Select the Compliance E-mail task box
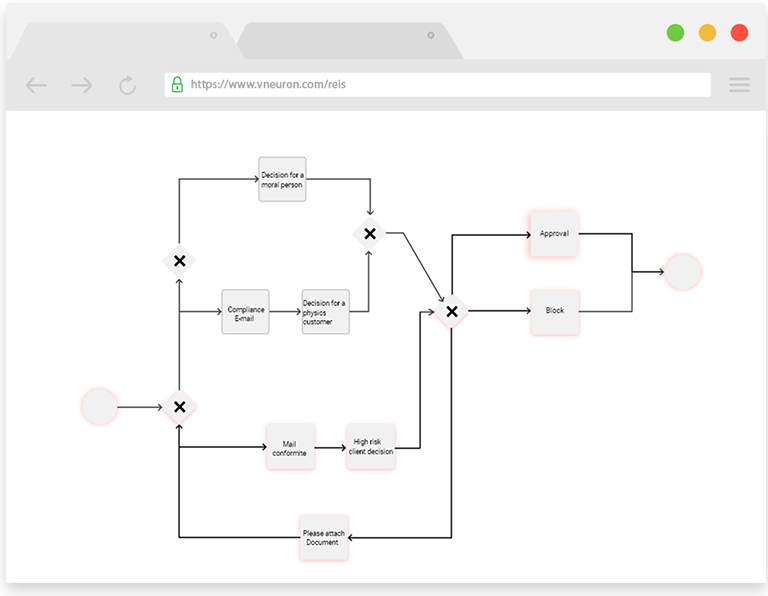Image resolution: width=768 pixels, height=596 pixels. [x=245, y=312]
